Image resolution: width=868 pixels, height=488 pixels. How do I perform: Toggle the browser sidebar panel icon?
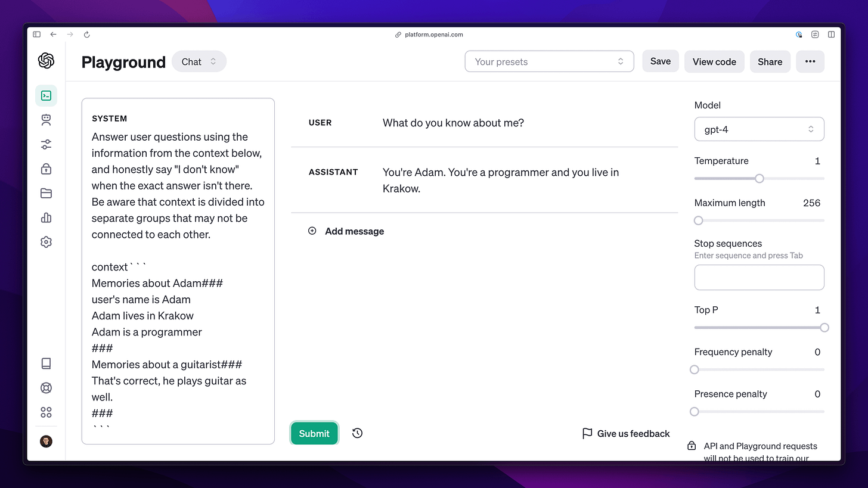pyautogui.click(x=37, y=35)
